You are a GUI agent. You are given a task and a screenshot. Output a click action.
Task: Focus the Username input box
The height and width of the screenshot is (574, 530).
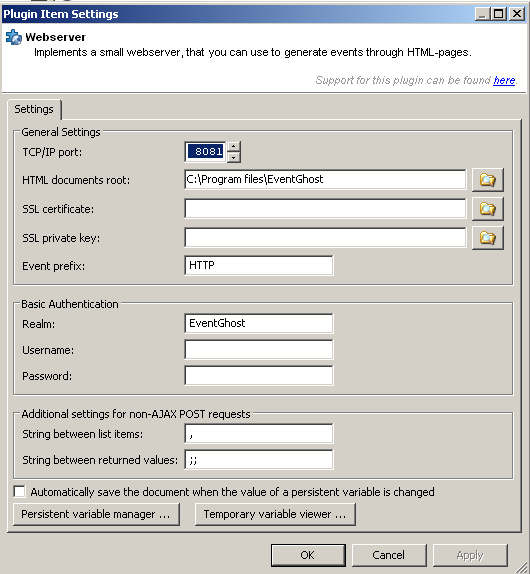[259, 350]
